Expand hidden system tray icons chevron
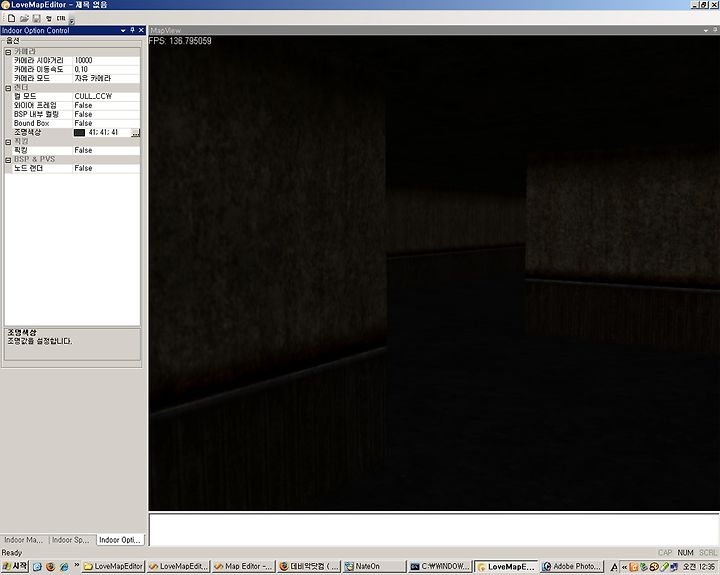The width and height of the screenshot is (720, 575). (624, 568)
